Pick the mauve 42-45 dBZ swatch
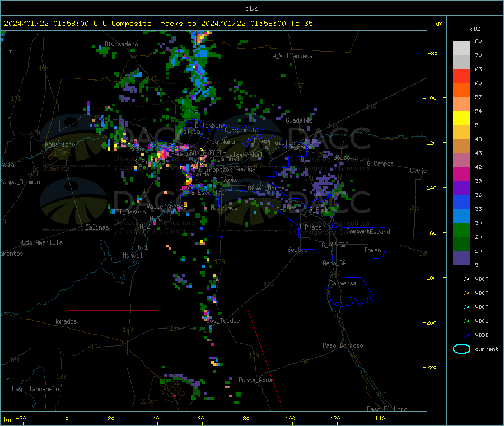Viewport: 504px width, 426px height. click(x=461, y=160)
